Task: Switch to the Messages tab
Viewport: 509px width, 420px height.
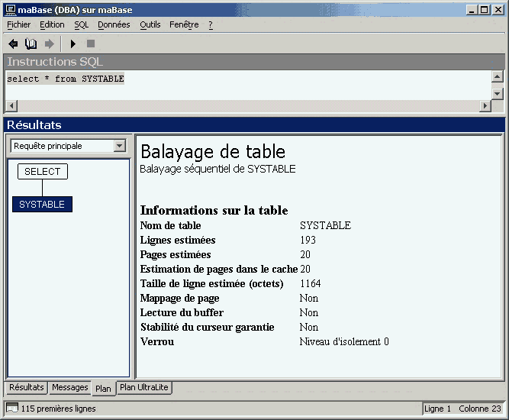Action: pos(70,388)
